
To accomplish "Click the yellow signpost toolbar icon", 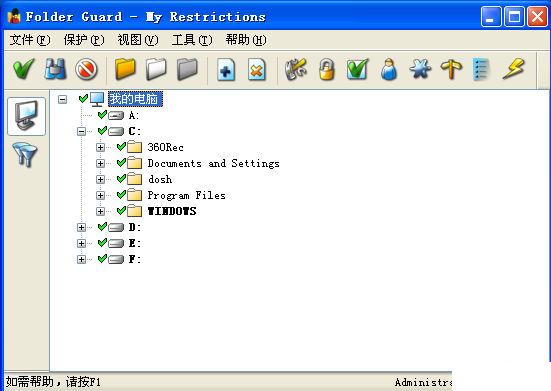I will (451, 69).
